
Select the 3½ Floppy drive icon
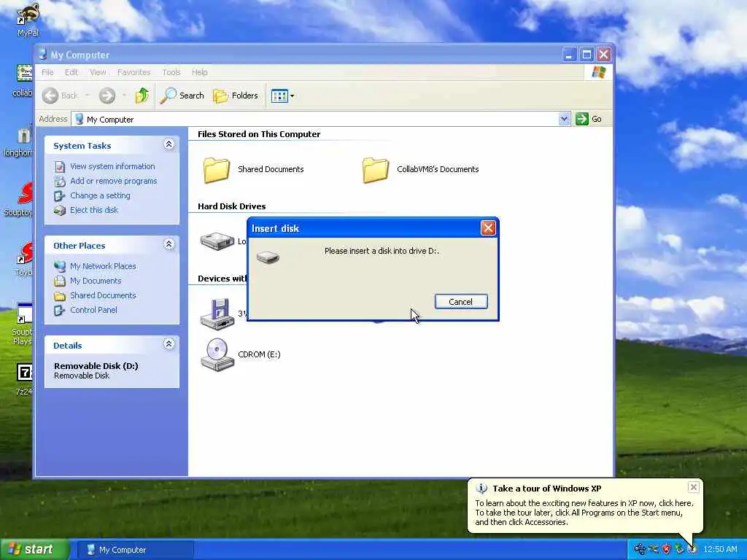point(217,314)
